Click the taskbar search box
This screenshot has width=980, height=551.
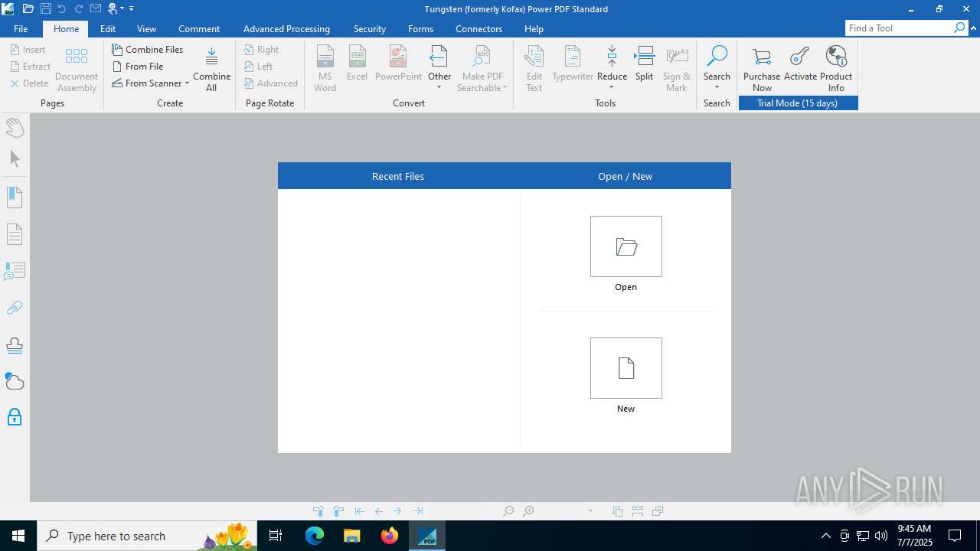(x=147, y=536)
